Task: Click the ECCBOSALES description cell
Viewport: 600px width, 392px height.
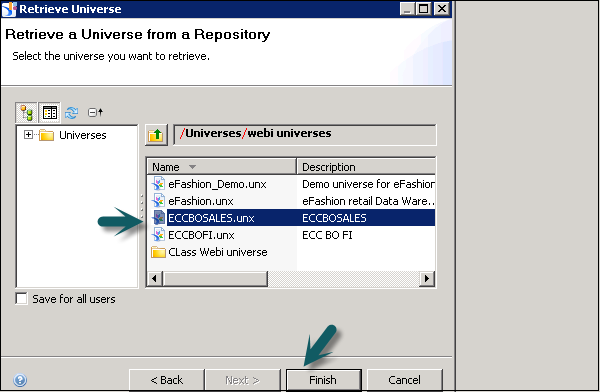Action: point(334,218)
